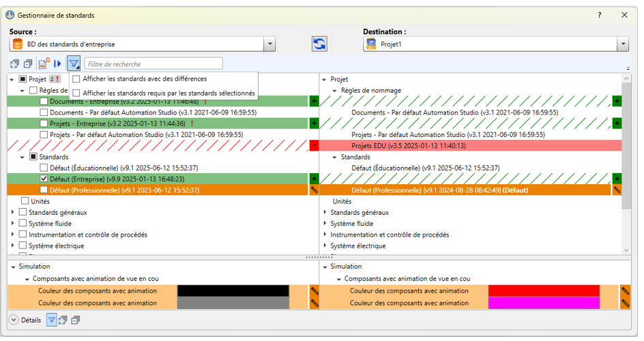Select destination 'Projets EDU (v3.5...)' row
Screen dimensions: 644x341
[470, 145]
